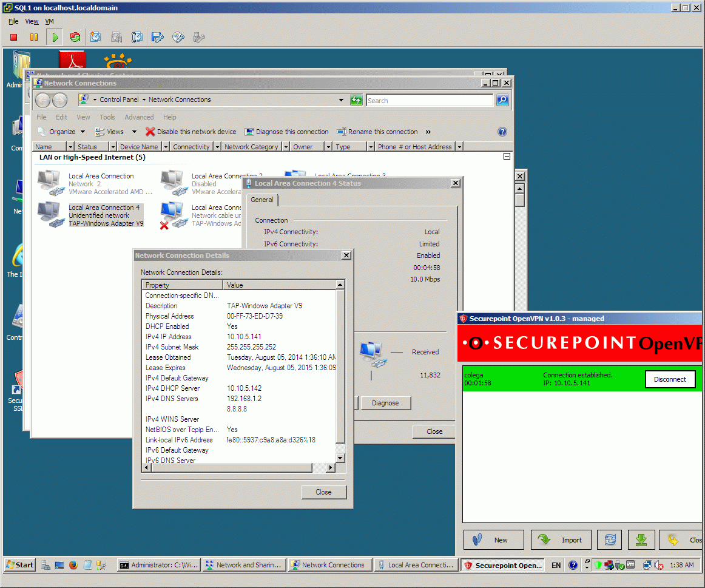This screenshot has width=705, height=588.
Task: Disconnect the colega VPN connection
Action: tap(670, 379)
